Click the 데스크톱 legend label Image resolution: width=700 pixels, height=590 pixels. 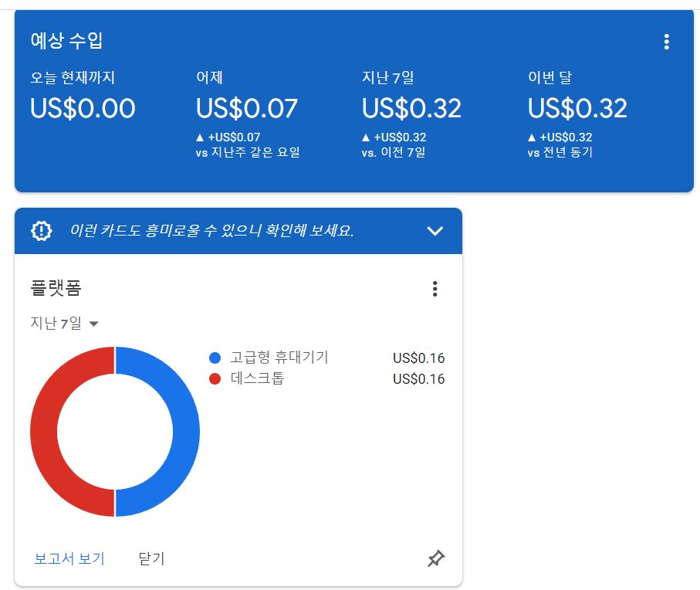tap(257, 378)
